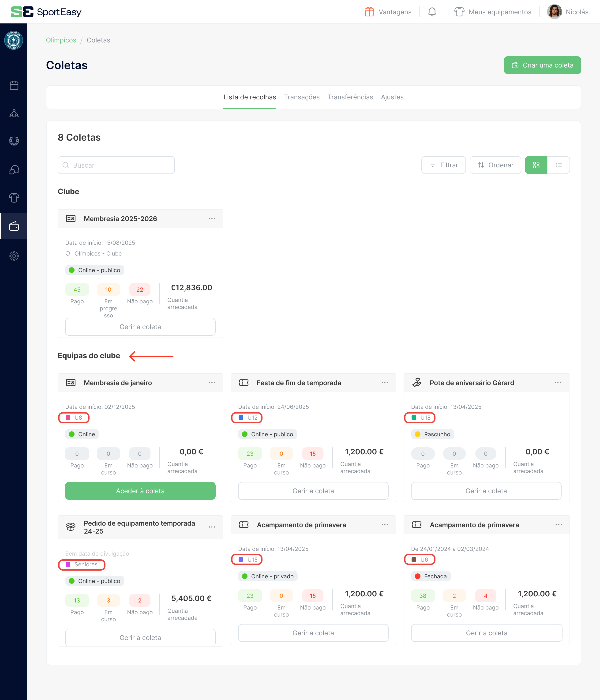Open the Transferências tab
The width and height of the screenshot is (600, 700).
(350, 97)
